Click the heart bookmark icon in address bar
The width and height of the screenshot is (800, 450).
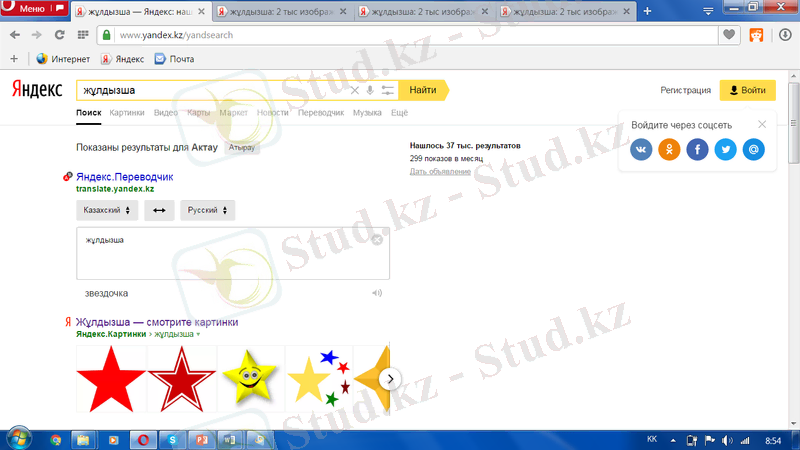(x=730, y=35)
